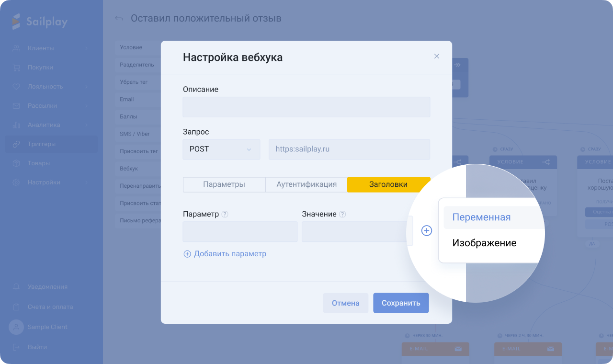The width and height of the screenshot is (613, 364).
Task: Click the Сохранить button
Action: click(x=401, y=303)
